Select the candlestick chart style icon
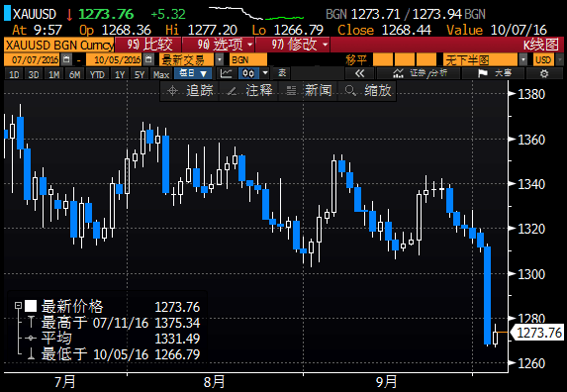Viewport: 567px width, 392px height. (248, 73)
